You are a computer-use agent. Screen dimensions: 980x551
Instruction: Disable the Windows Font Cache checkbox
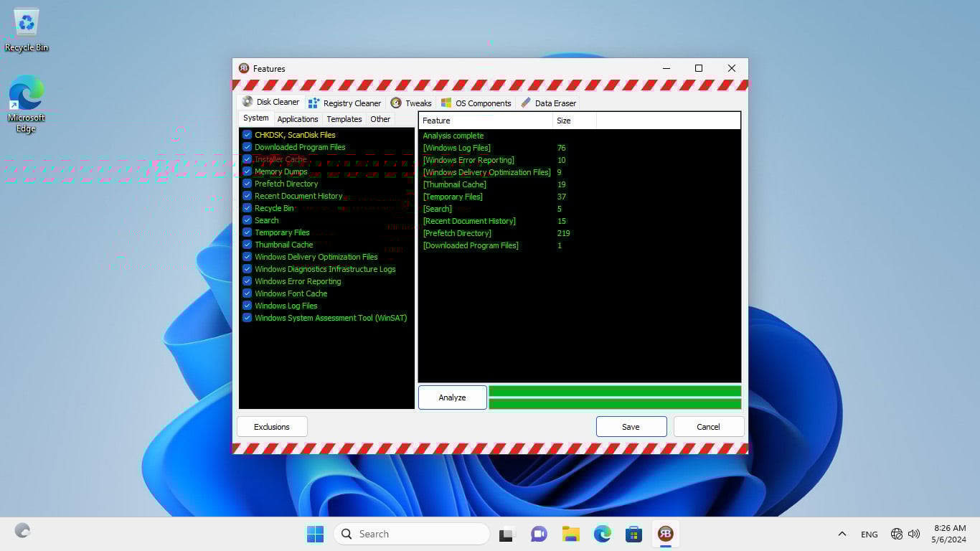coord(247,293)
